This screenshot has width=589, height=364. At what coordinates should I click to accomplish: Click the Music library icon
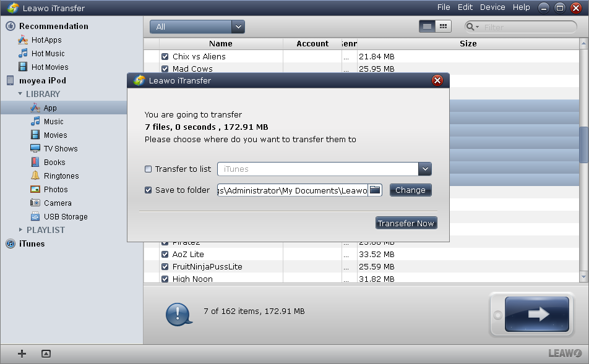[x=35, y=122]
